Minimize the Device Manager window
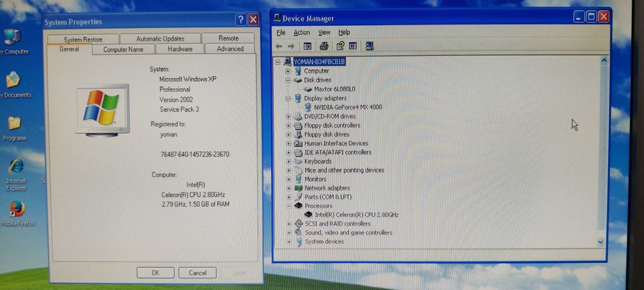The height and width of the screenshot is (290, 644). tap(579, 17)
